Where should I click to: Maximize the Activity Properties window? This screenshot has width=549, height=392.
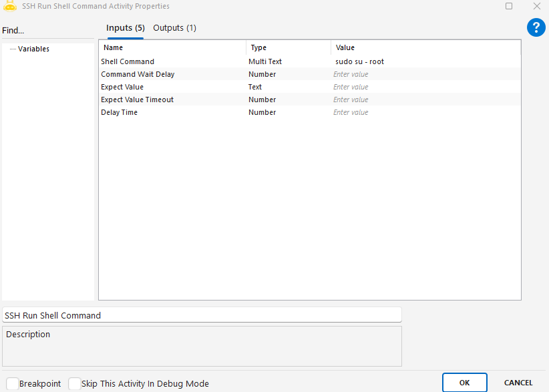point(509,6)
